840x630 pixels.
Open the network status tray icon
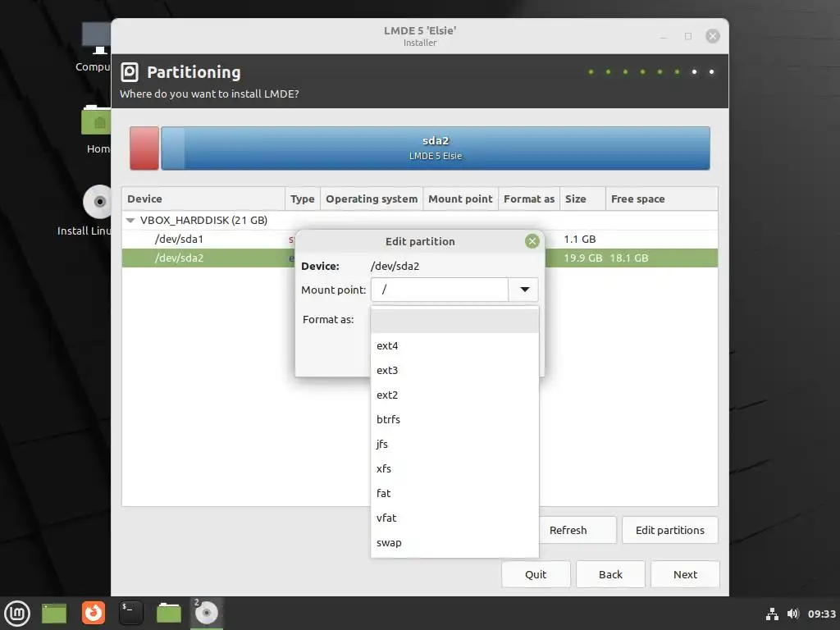pyautogui.click(x=772, y=614)
